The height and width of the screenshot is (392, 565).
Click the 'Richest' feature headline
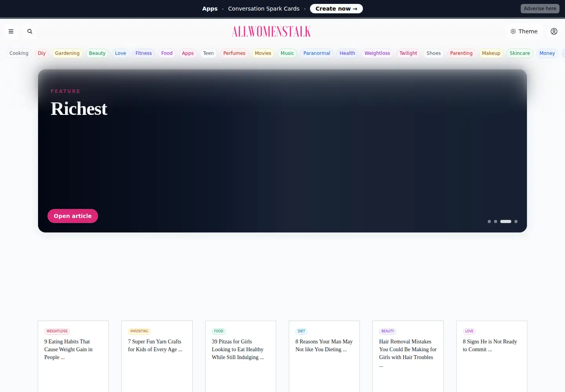pos(79,109)
